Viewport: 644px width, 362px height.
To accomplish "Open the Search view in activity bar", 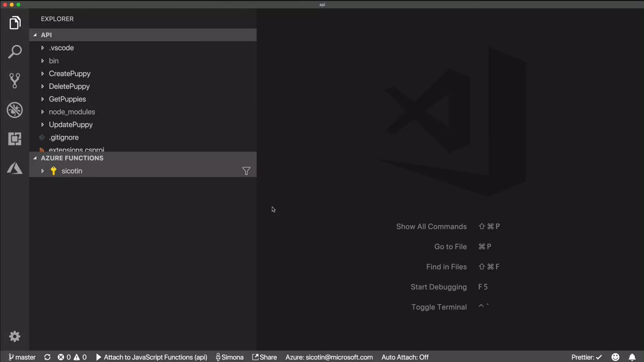I will 15,52.
